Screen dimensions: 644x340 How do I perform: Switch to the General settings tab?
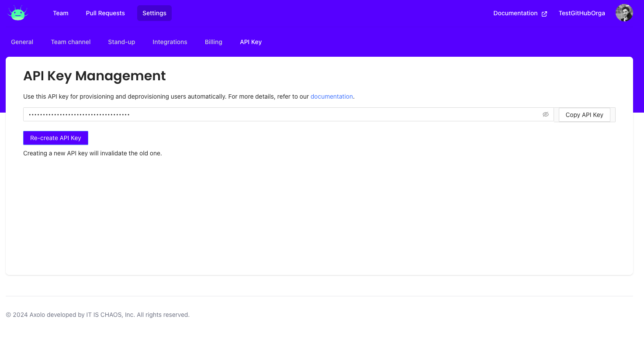pos(22,42)
